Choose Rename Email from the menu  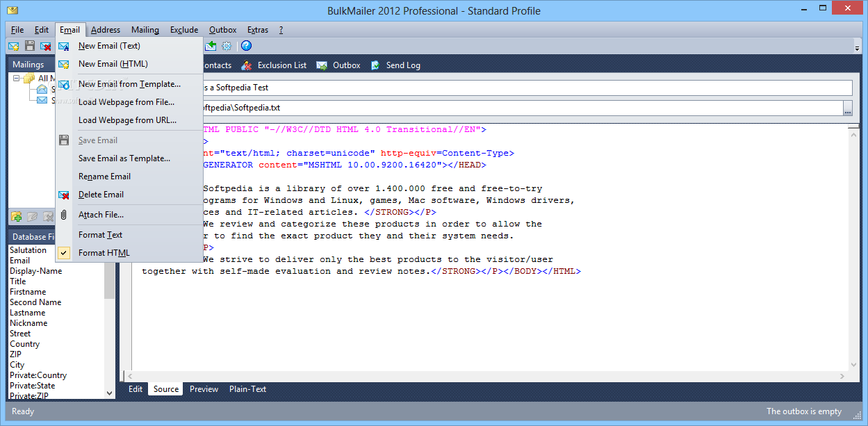(129, 177)
